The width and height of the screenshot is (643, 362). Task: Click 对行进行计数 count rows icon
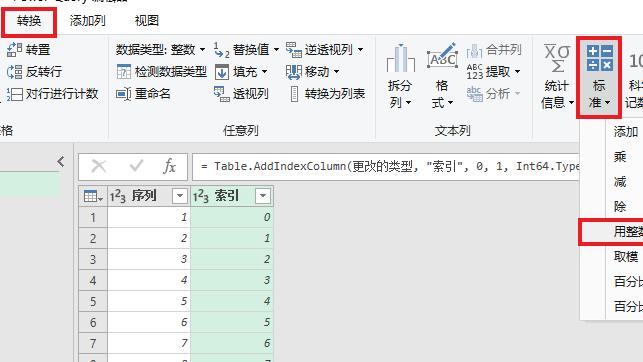coord(14,94)
